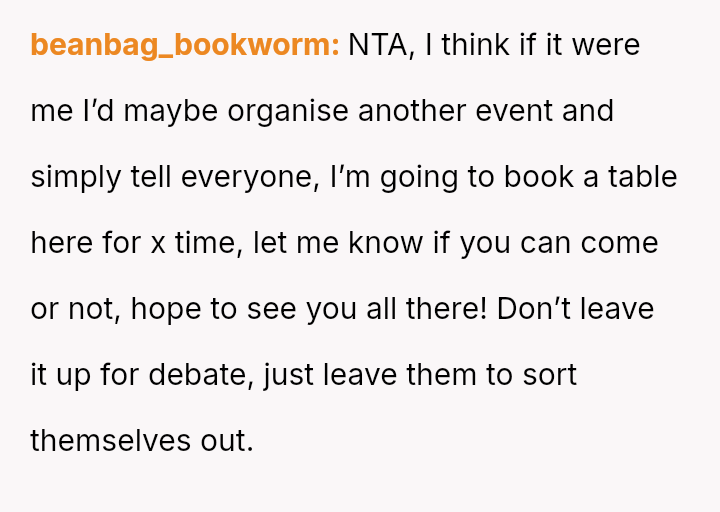Click the words "I think if it were"
The image size is (720, 512).
pyautogui.click(x=533, y=45)
